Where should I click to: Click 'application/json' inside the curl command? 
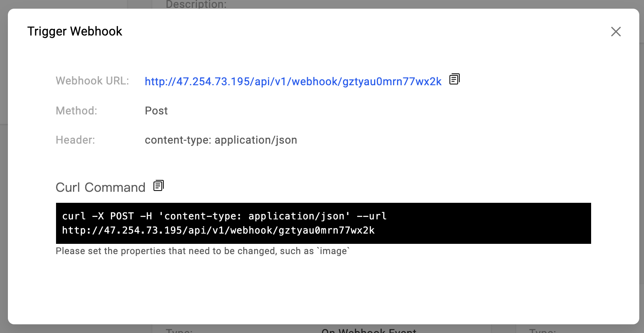[296, 216]
